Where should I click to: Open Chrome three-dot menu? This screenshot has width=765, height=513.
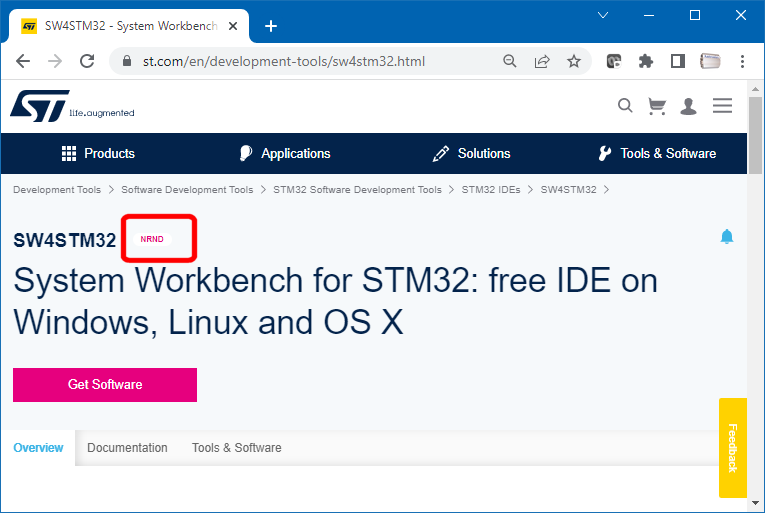[742, 61]
